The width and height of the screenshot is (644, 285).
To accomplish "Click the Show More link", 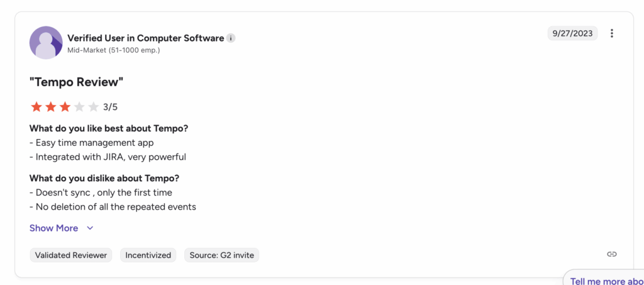I will (54, 228).
